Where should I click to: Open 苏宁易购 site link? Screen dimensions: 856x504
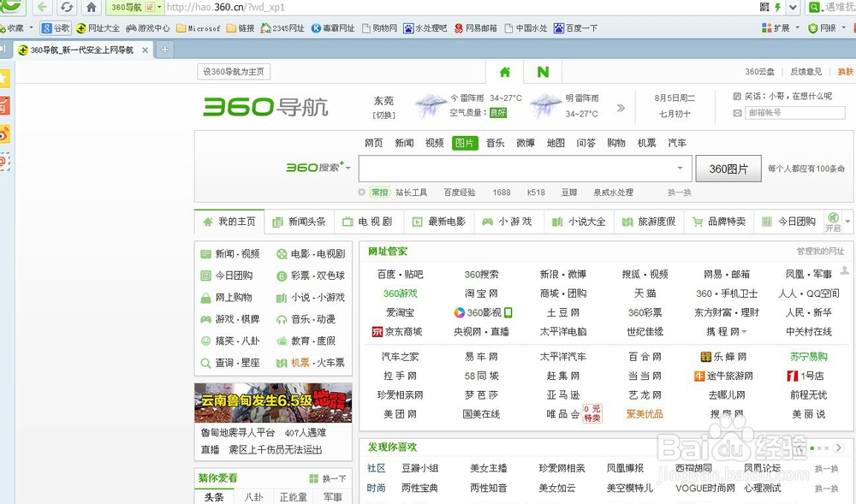[809, 357]
